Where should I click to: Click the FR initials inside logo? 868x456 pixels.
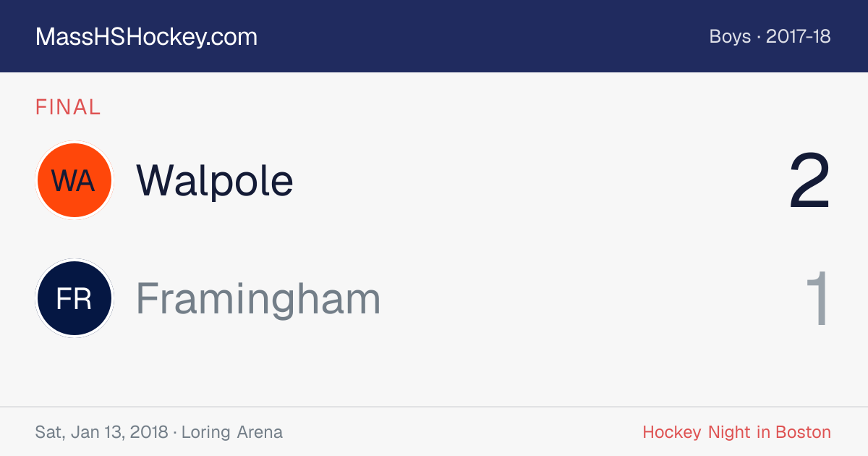[x=74, y=299]
